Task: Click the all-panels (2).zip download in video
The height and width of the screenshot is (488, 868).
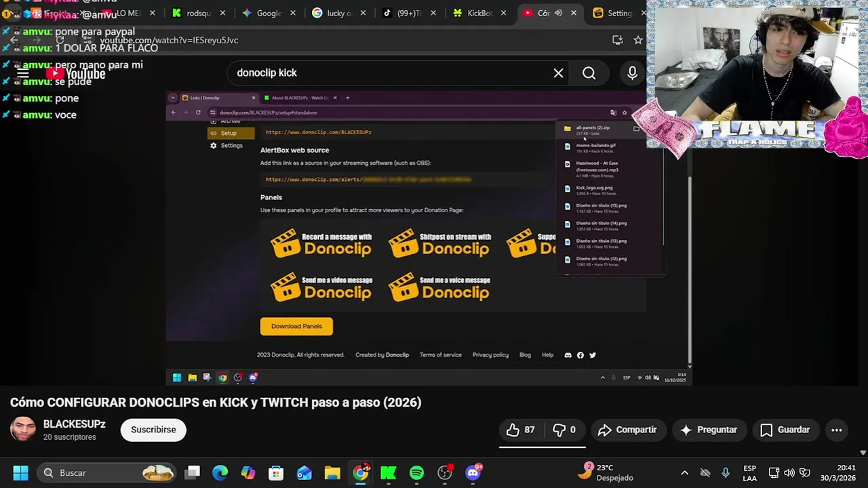Action: [x=593, y=129]
